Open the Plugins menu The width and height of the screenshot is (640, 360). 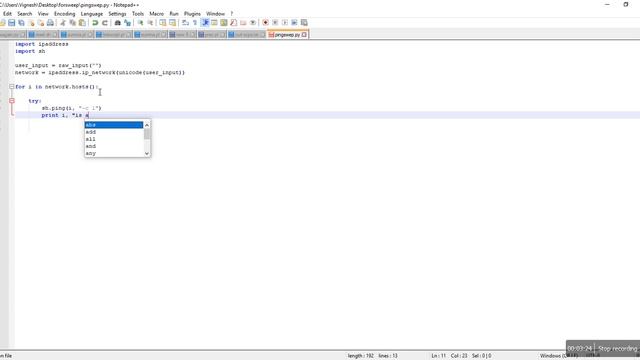click(192, 14)
